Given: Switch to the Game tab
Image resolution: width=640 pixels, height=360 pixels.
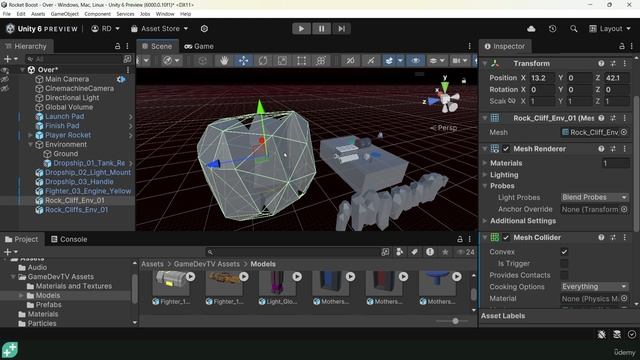Looking at the screenshot, I should [199, 47].
